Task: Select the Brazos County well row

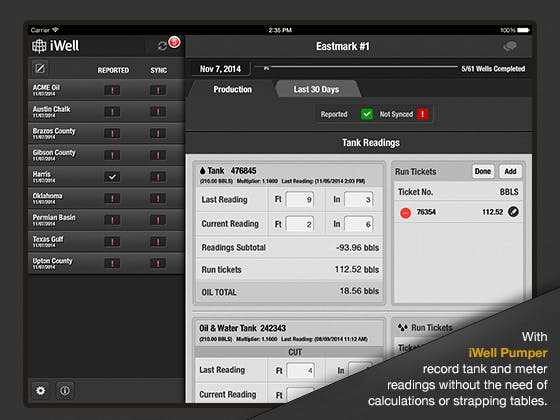Action: (106, 133)
